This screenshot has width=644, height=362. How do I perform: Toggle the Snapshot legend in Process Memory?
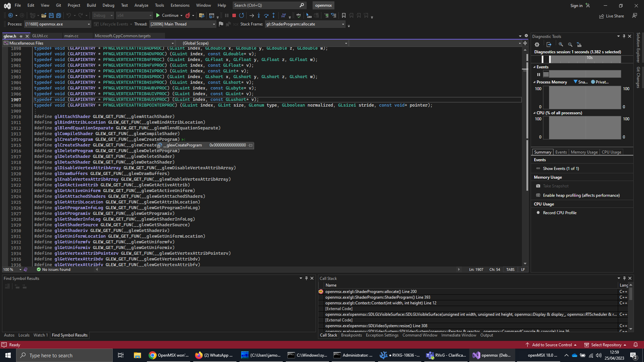(581, 82)
